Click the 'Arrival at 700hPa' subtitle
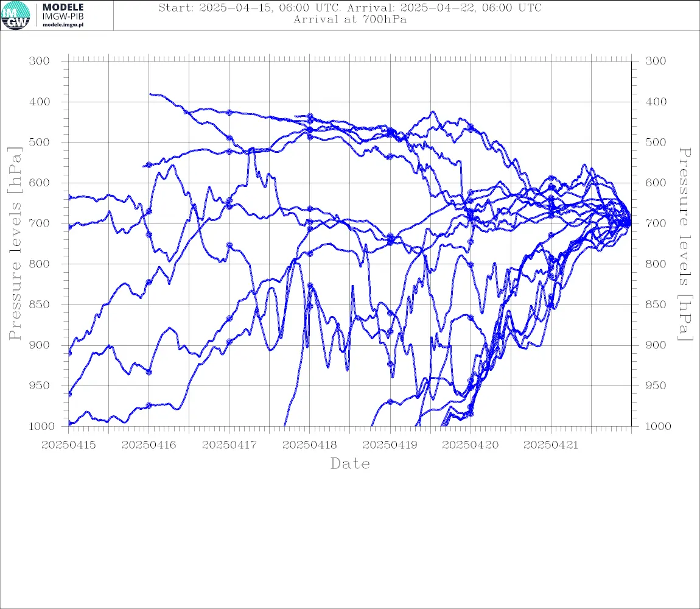Viewport: 700px width, 609px height. [x=350, y=19]
